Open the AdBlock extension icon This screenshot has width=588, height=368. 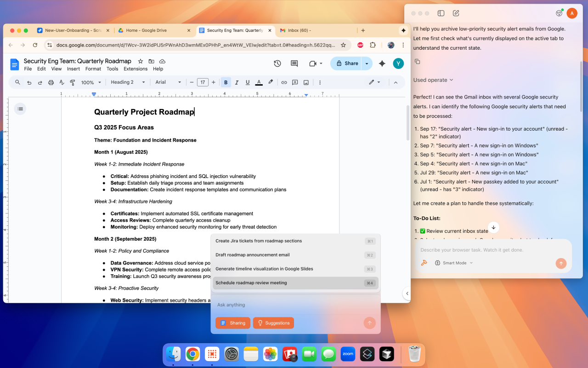361,45
